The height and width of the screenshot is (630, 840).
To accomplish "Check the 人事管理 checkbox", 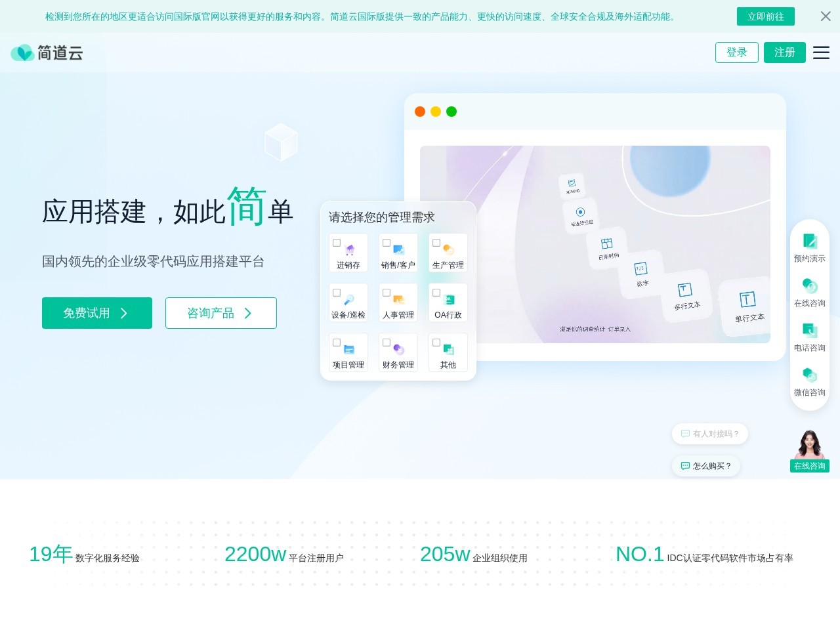I will pyautogui.click(x=387, y=293).
